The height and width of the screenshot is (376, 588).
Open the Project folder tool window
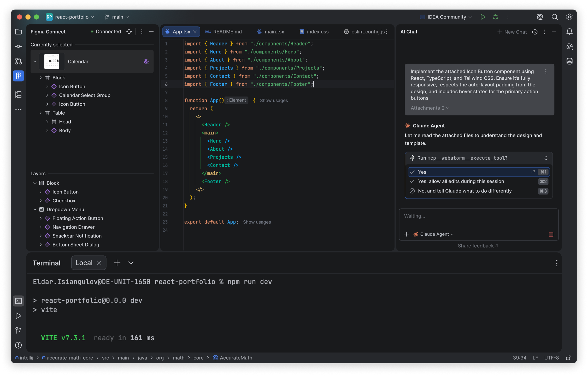[x=18, y=32]
